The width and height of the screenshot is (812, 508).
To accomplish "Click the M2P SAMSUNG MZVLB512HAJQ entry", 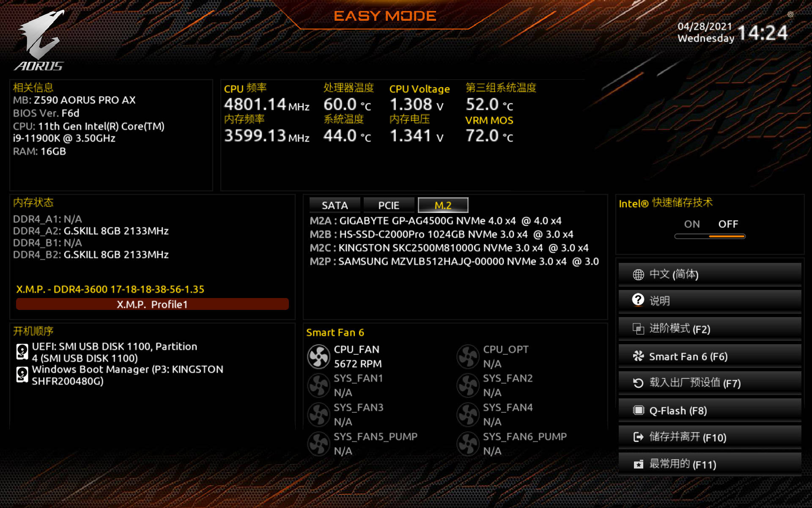I will point(454,261).
